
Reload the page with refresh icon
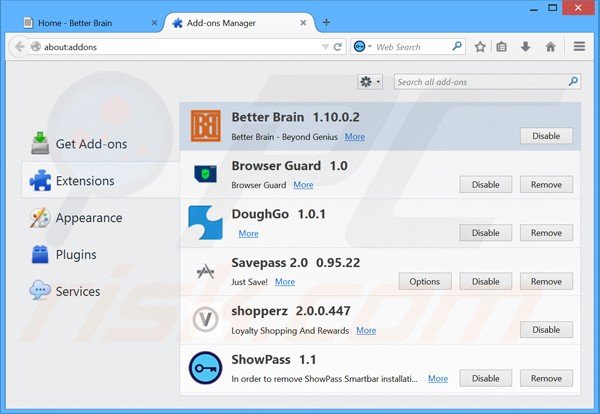point(338,47)
